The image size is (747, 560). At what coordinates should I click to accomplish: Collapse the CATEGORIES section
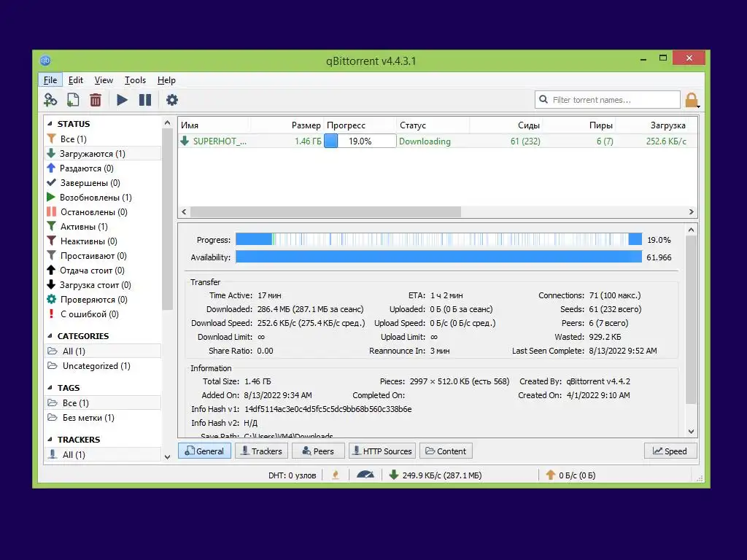pos(50,335)
